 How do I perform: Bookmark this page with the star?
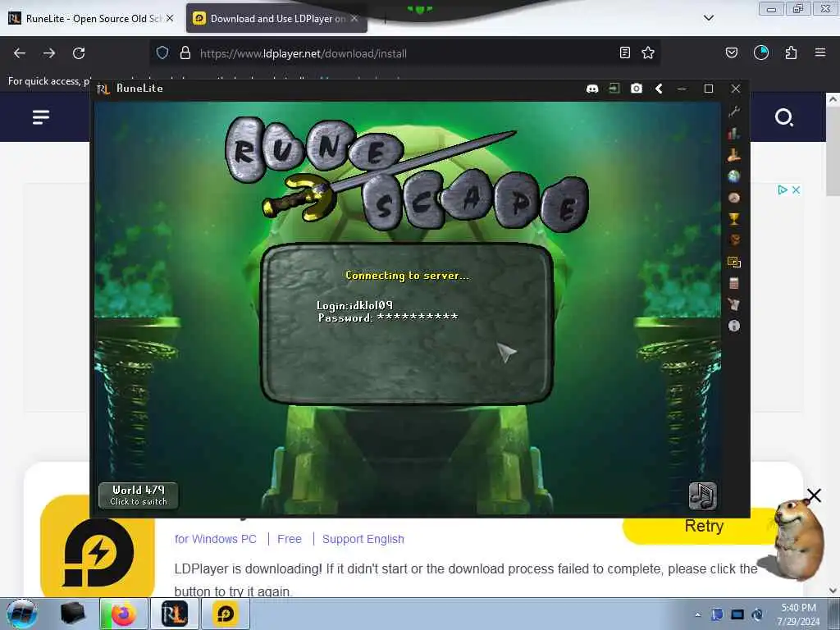point(648,52)
